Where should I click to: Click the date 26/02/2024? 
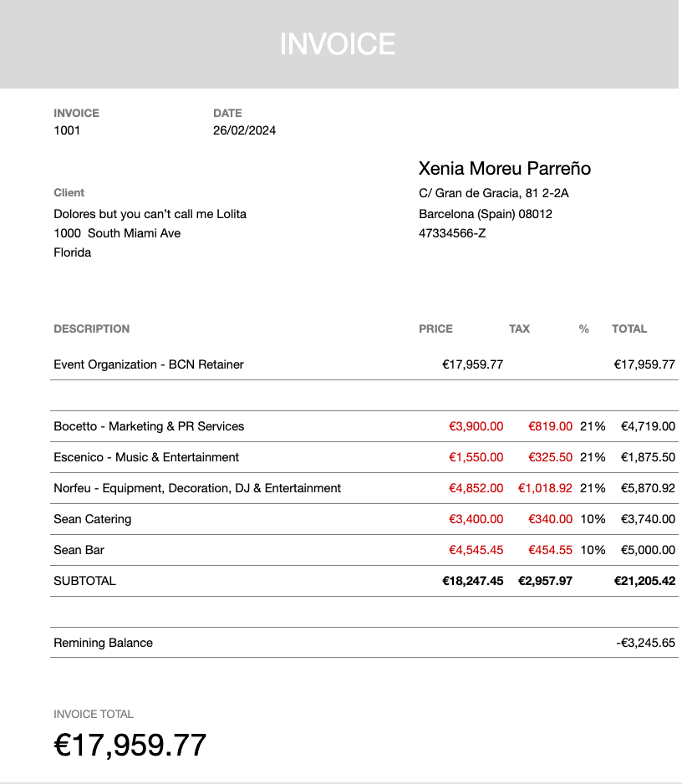[x=244, y=130]
